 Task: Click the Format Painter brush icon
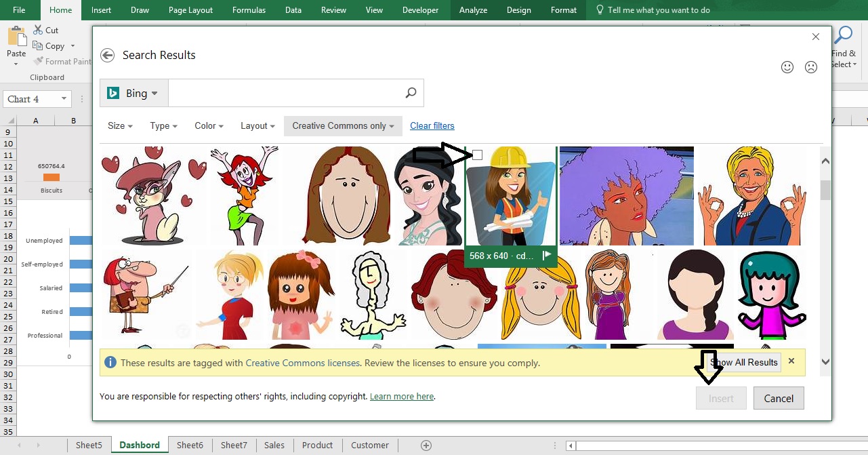pyautogui.click(x=38, y=61)
